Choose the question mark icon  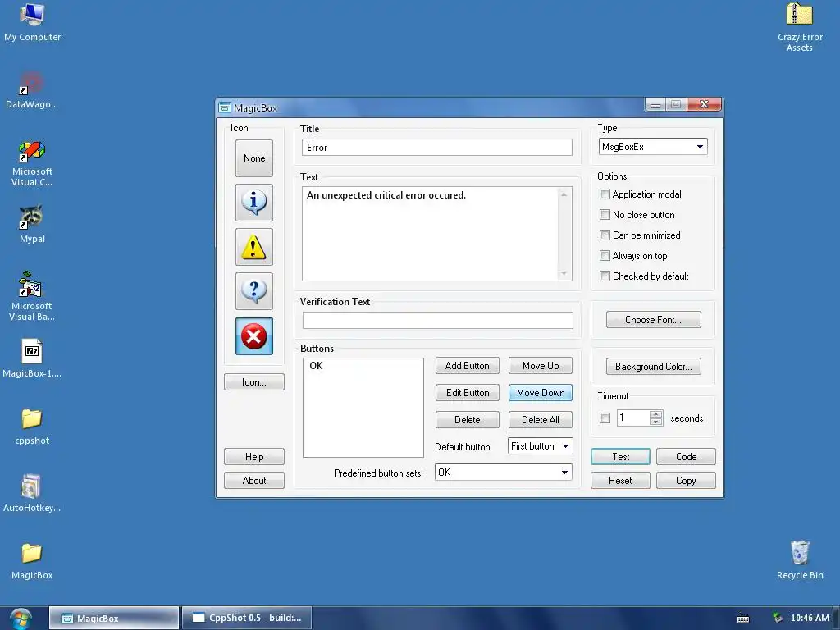point(254,291)
